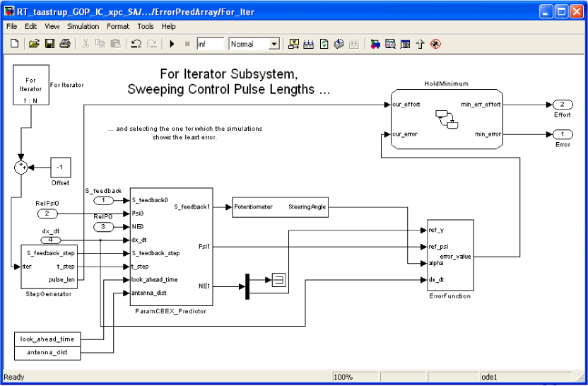Click the 100% zoom status field
This screenshot has height=386, width=588.
point(355,377)
